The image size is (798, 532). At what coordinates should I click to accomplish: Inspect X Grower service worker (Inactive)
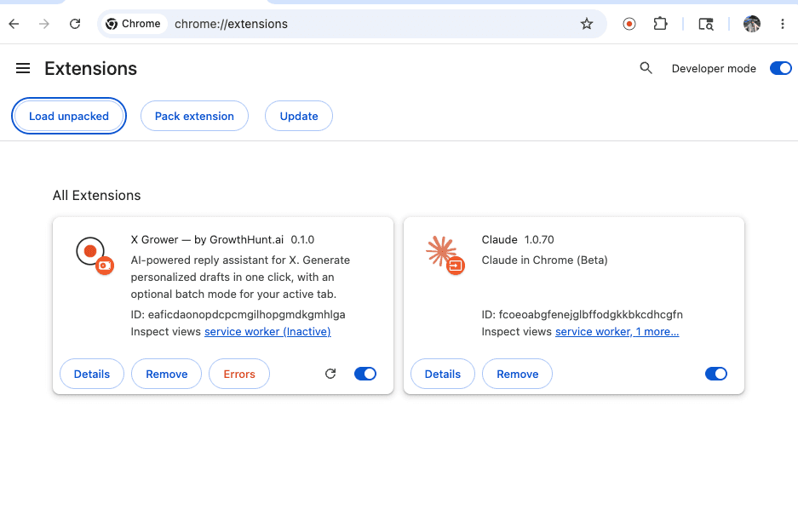[x=267, y=332]
